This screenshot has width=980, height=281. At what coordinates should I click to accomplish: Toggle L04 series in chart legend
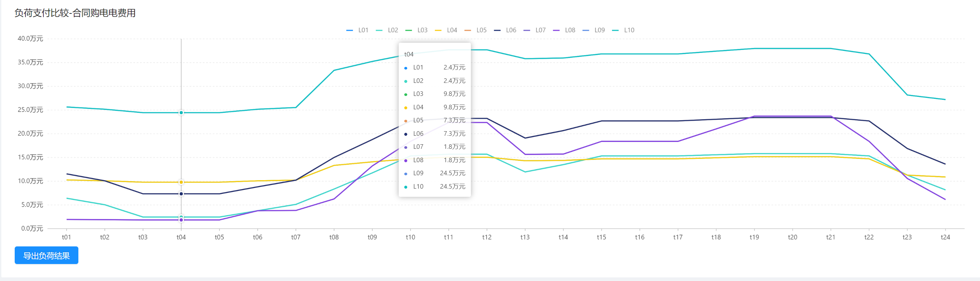pyautogui.click(x=446, y=30)
